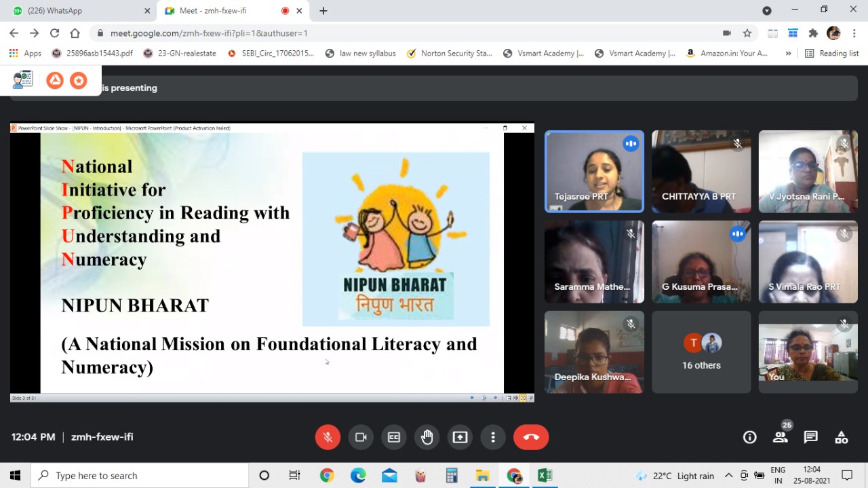Raise hand in the meeting
Viewport: 868px width, 488px height.
click(x=427, y=437)
